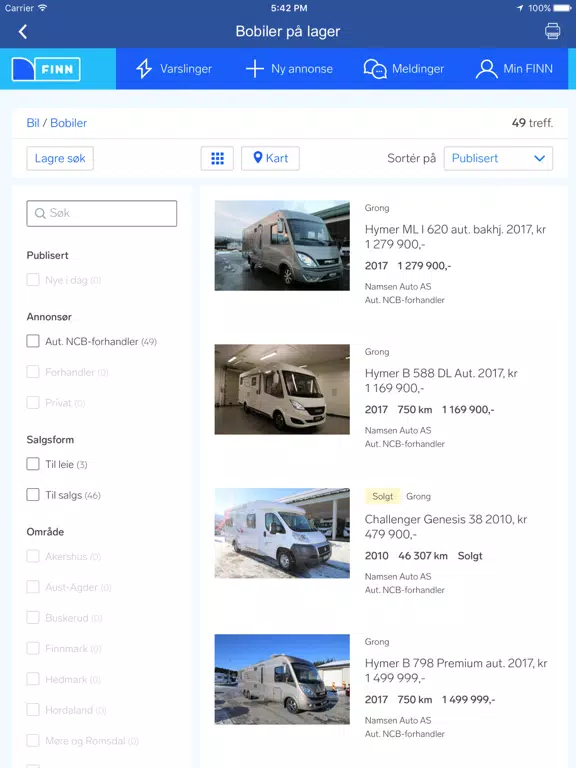Tap the printer icon
Screen dimensions: 576x768
click(552, 31)
